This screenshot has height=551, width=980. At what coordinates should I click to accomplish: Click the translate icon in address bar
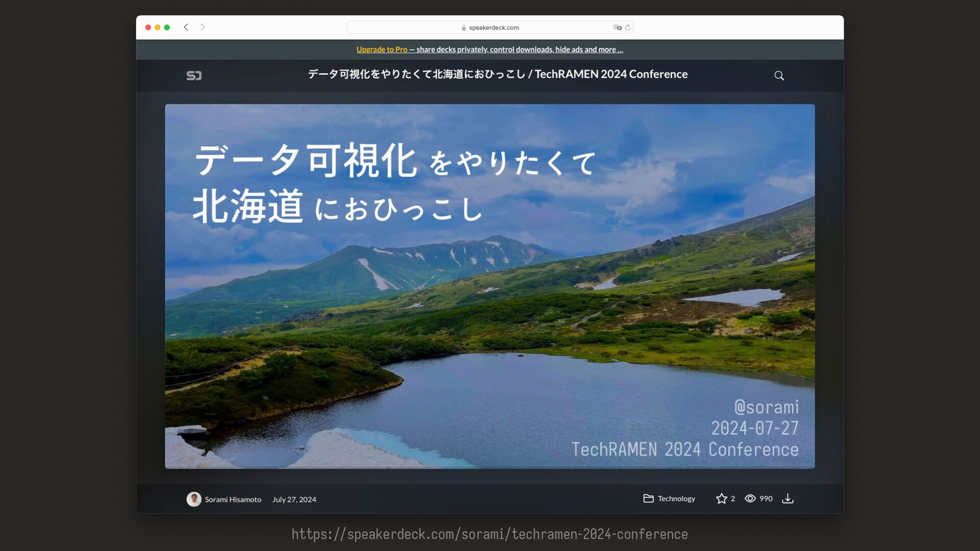(617, 28)
